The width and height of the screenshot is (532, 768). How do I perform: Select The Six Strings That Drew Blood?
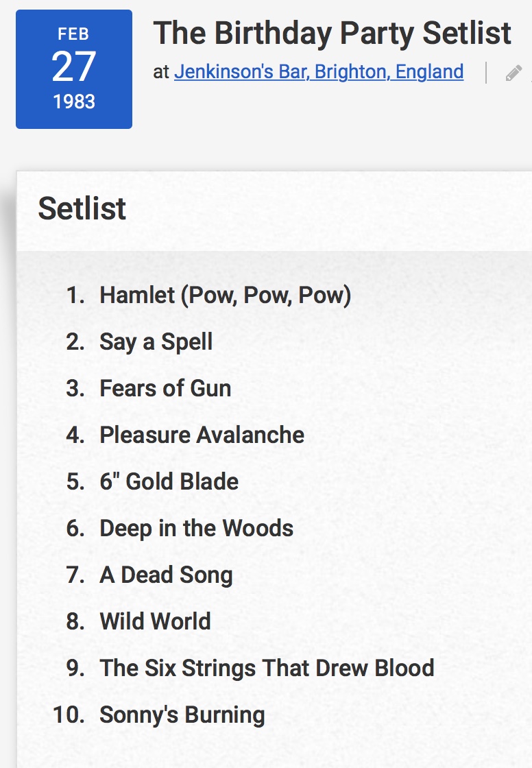[267, 668]
